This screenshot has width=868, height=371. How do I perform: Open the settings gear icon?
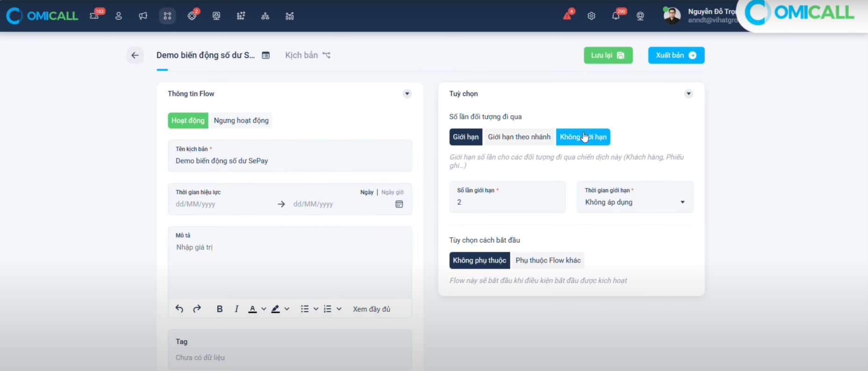coord(591,16)
